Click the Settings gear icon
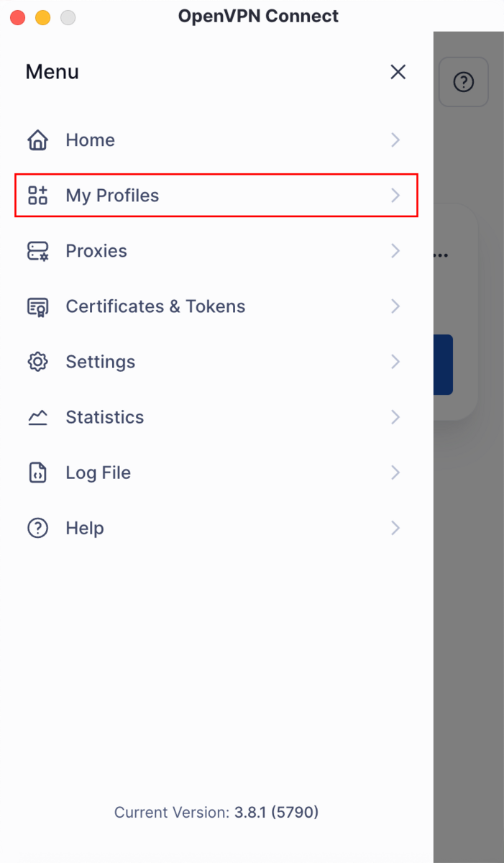 coord(37,362)
